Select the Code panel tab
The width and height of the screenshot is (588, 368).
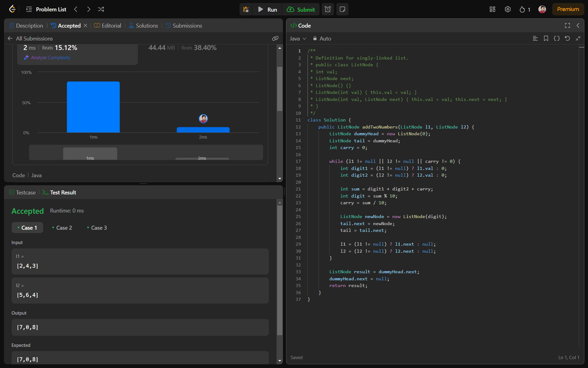click(300, 26)
